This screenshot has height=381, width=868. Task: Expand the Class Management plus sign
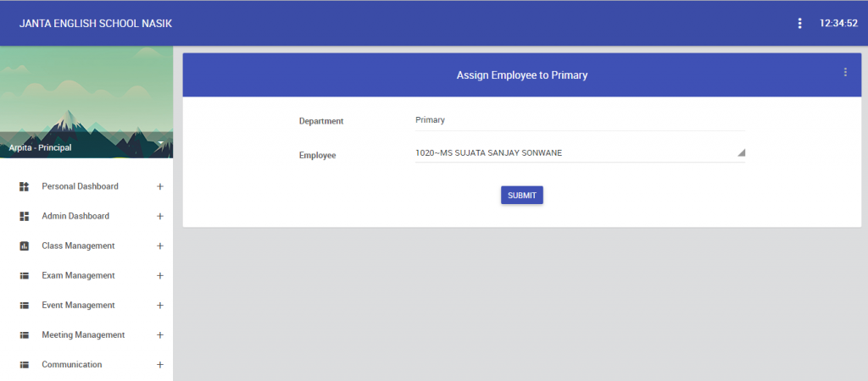click(x=159, y=246)
